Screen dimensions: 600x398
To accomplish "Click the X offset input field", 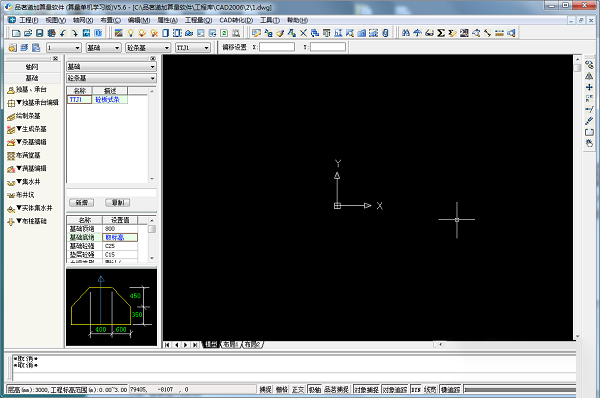I will tap(277, 47).
